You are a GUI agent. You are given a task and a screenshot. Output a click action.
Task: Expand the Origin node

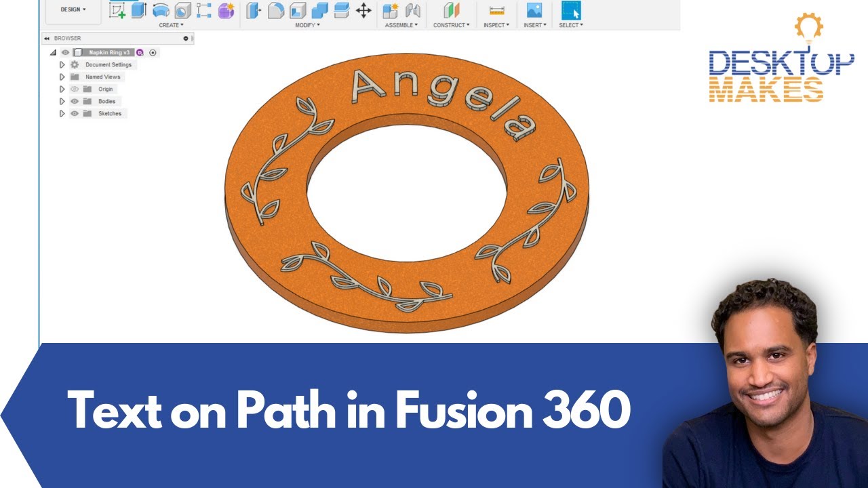pos(62,89)
